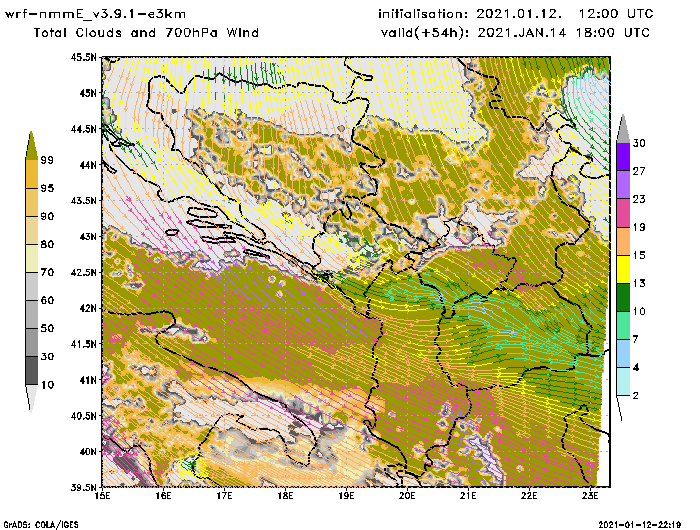Click the 80-90 cloud cover swatch
The height and width of the screenshot is (530, 700).
32,230
